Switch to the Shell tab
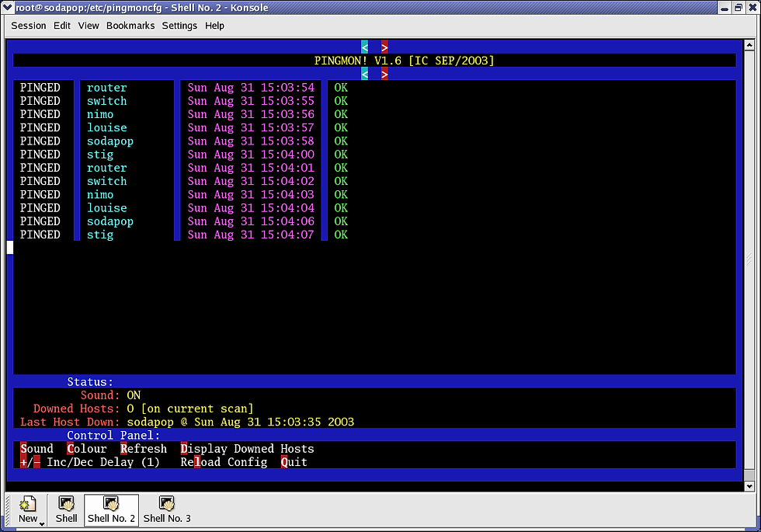The image size is (761, 532). pos(67,509)
